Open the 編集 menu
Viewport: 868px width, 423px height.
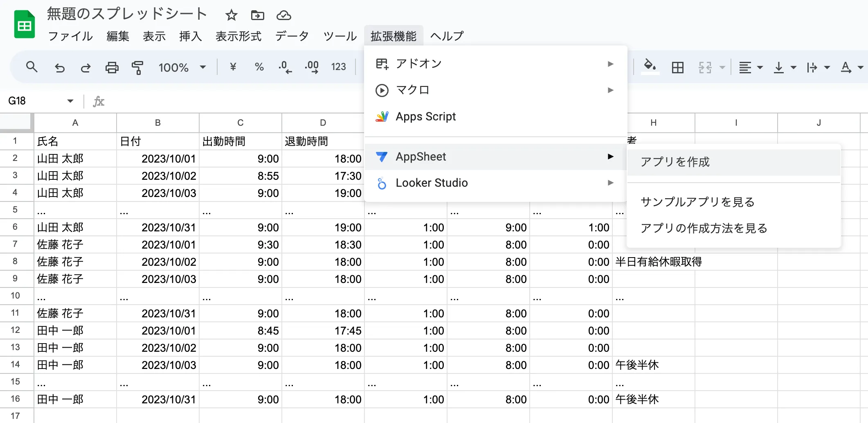(x=118, y=36)
